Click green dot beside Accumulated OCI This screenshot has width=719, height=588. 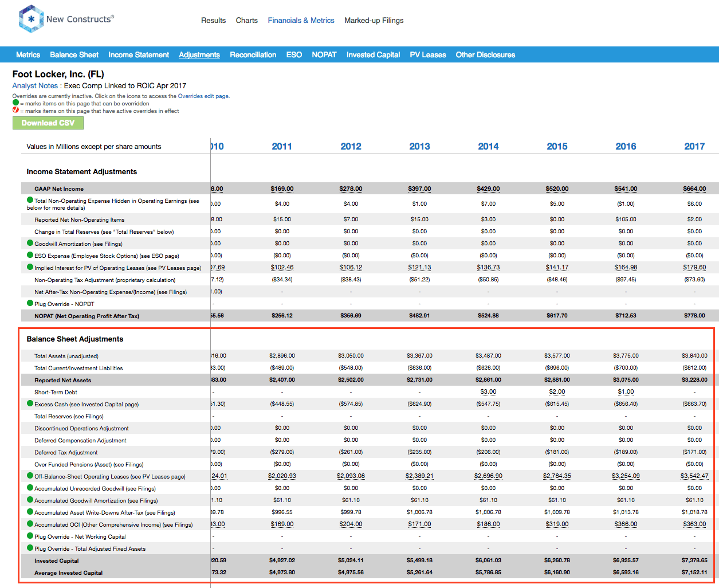click(x=30, y=524)
